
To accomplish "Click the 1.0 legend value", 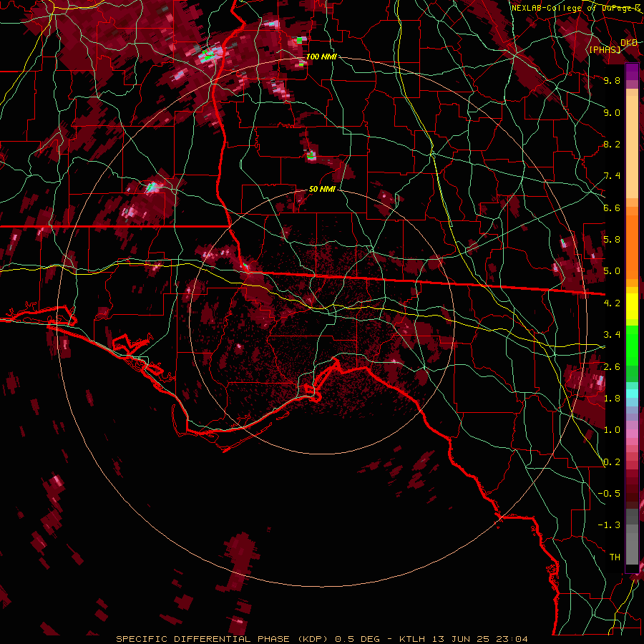I will click(x=612, y=430).
